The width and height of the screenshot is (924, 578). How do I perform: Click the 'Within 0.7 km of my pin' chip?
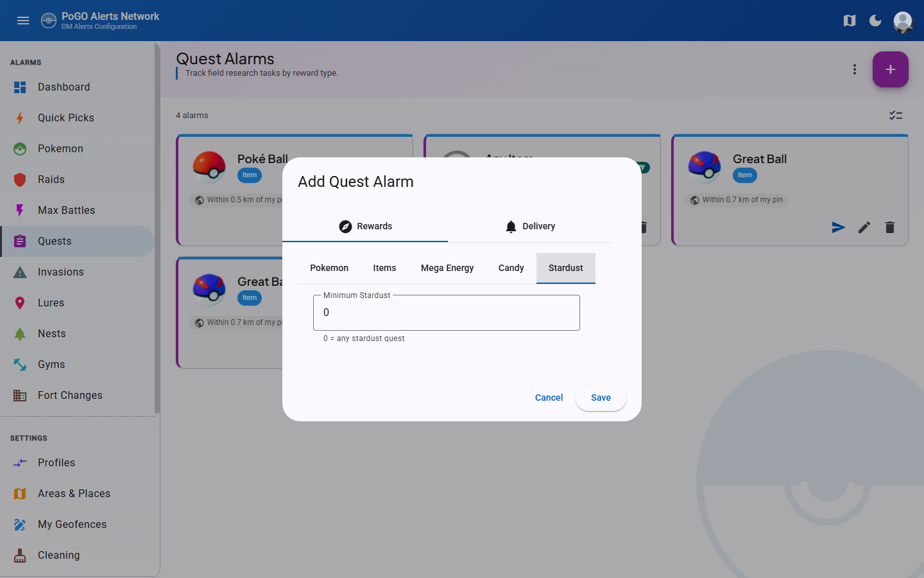737,200
